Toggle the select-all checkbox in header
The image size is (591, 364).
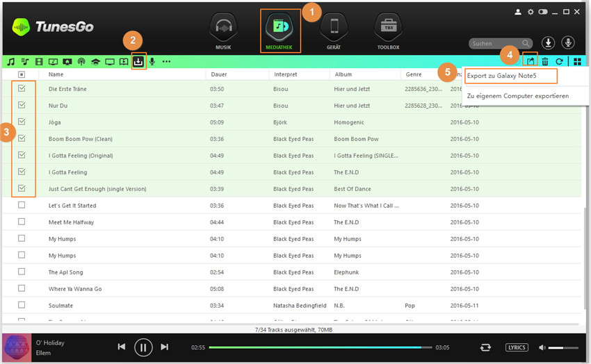(22, 74)
